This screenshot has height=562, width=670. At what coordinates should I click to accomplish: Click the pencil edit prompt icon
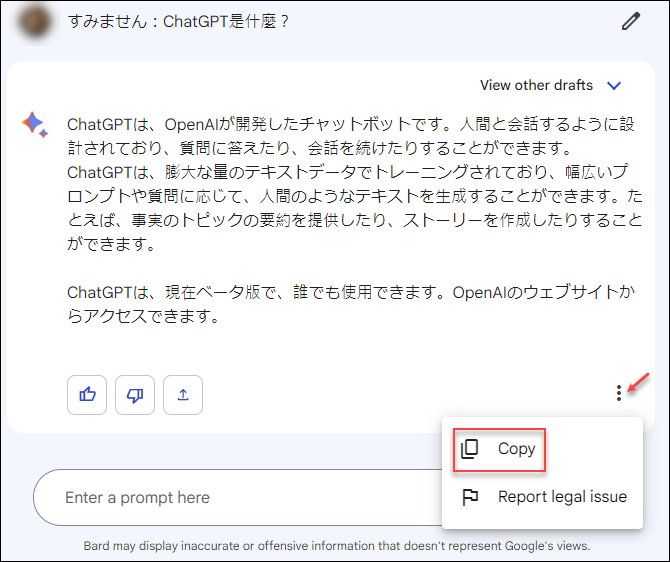click(x=631, y=21)
